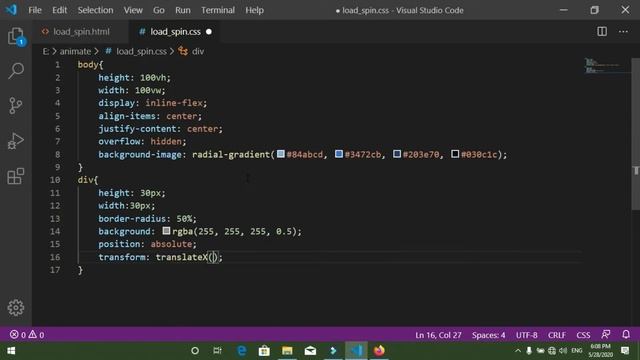This screenshot has width=640, height=360.
Task: Open the volume control in system tray
Action: tap(563, 351)
